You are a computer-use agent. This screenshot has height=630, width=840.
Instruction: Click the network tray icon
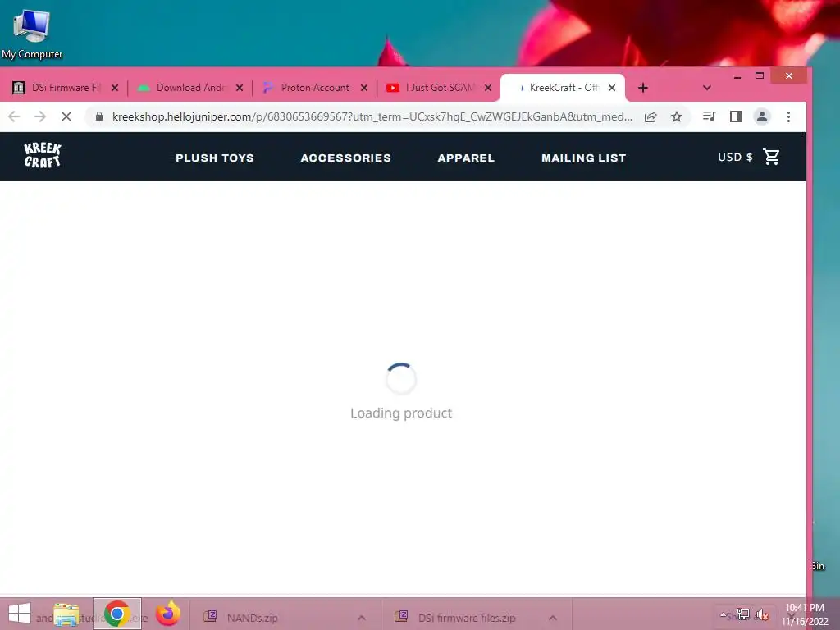743,614
